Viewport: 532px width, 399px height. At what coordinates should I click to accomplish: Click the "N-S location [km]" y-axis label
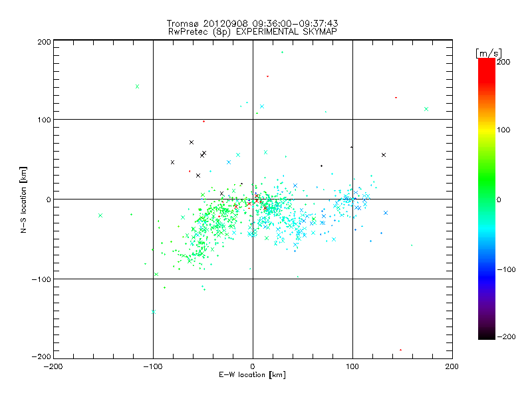(x=23, y=199)
